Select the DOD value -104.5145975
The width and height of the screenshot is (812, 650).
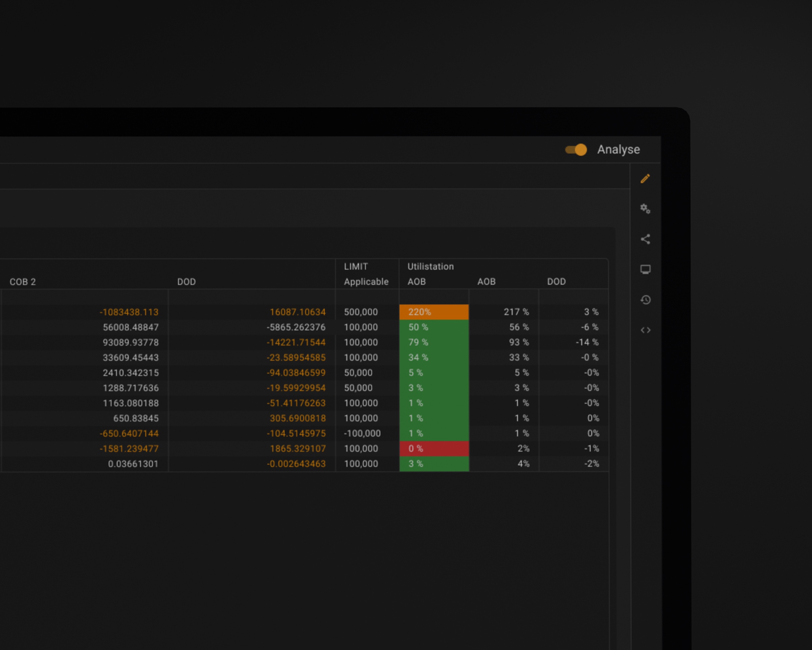click(x=296, y=433)
